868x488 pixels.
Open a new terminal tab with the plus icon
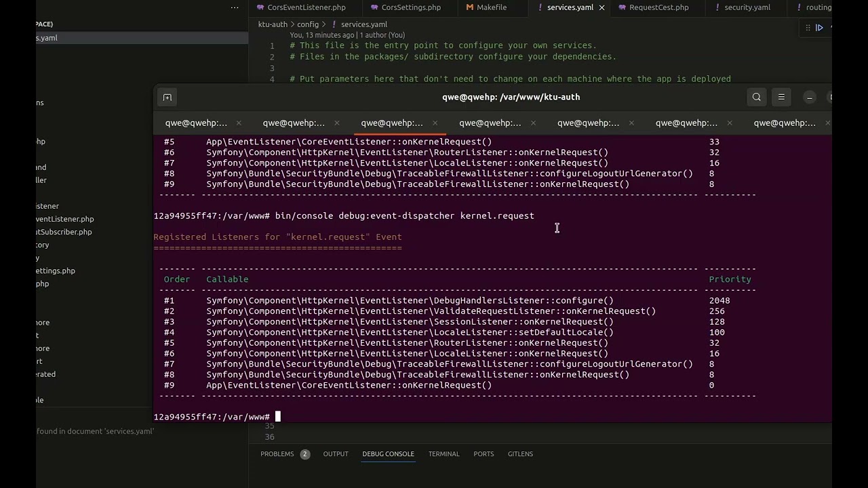click(167, 97)
